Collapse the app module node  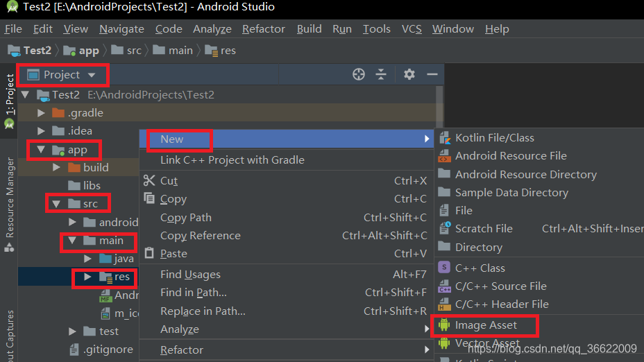click(x=41, y=149)
